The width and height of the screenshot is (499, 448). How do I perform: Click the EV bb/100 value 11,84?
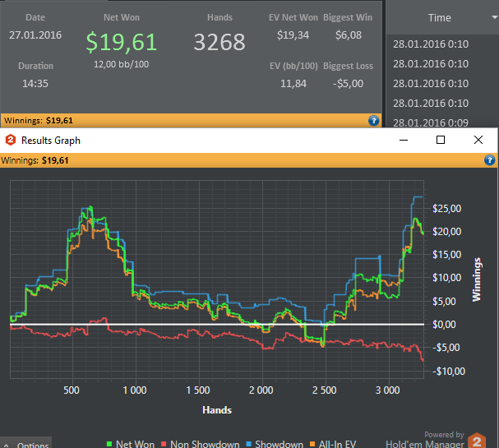tap(293, 83)
